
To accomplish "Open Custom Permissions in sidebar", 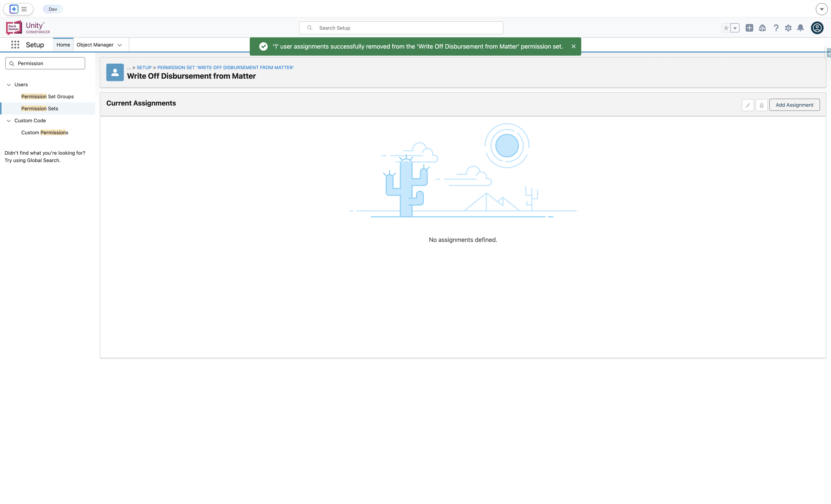I will tap(45, 133).
